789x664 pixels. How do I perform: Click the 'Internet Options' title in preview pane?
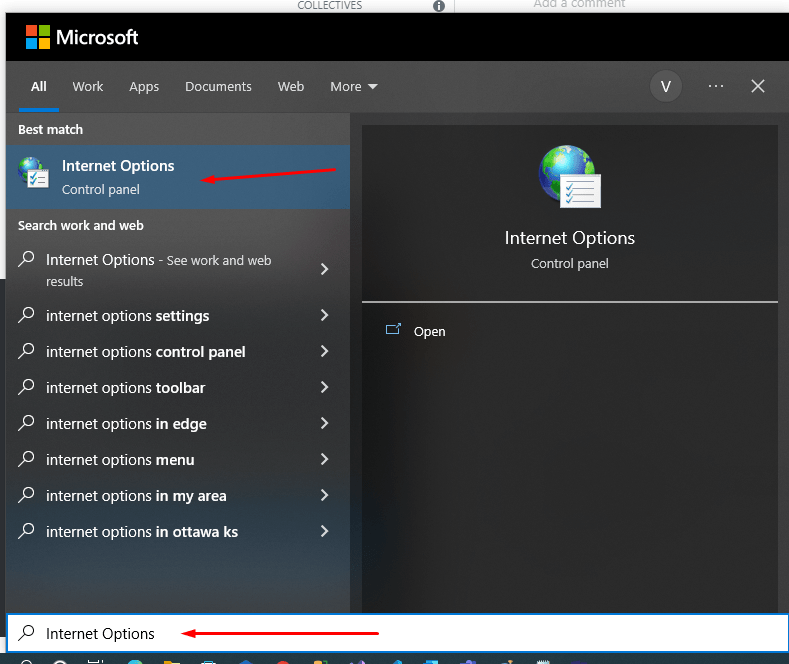click(x=570, y=238)
